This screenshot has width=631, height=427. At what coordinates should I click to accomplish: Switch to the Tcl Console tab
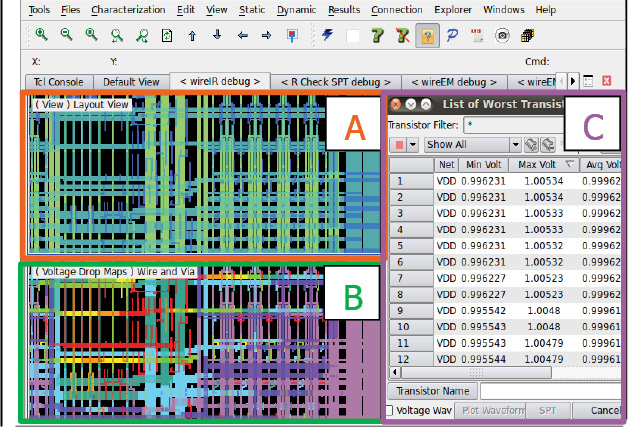click(59, 80)
